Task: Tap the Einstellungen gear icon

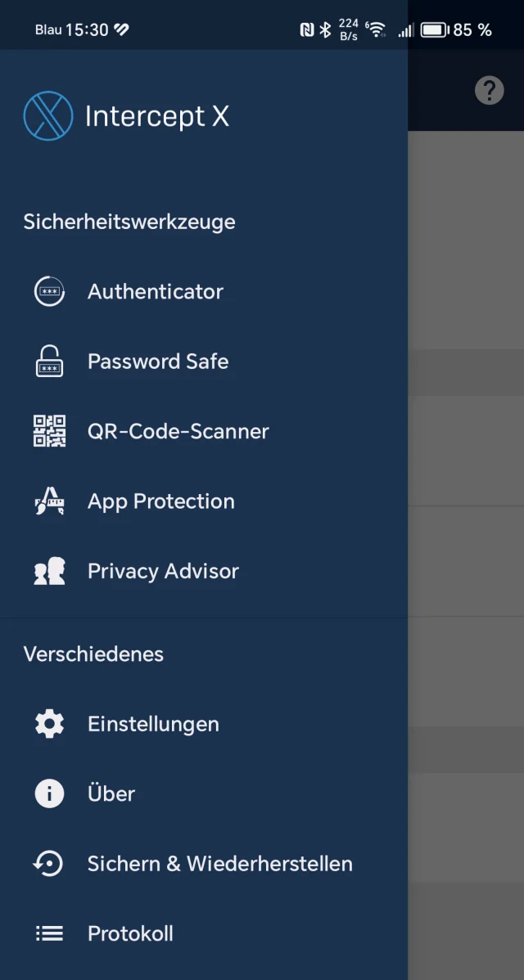Action: (49, 724)
